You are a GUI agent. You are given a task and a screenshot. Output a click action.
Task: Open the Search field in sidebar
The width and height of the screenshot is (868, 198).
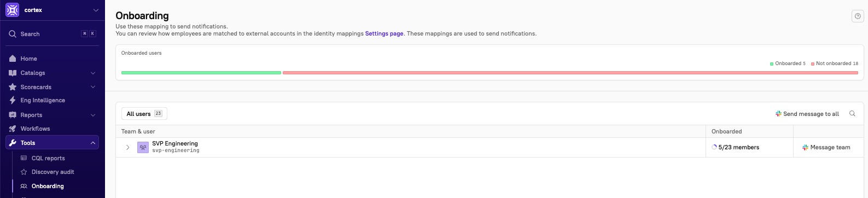click(x=53, y=34)
